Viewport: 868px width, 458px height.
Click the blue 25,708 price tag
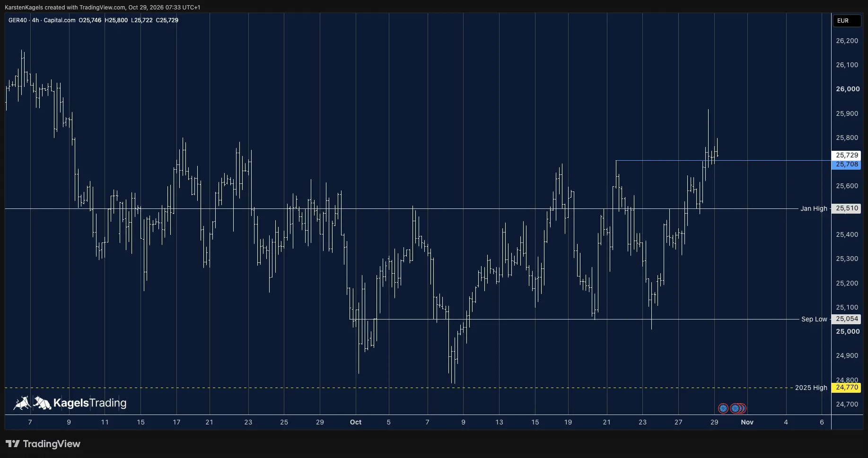846,164
